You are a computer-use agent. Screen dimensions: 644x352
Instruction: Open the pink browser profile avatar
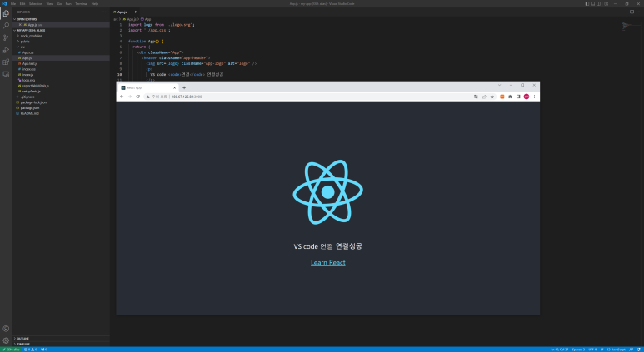click(x=527, y=97)
